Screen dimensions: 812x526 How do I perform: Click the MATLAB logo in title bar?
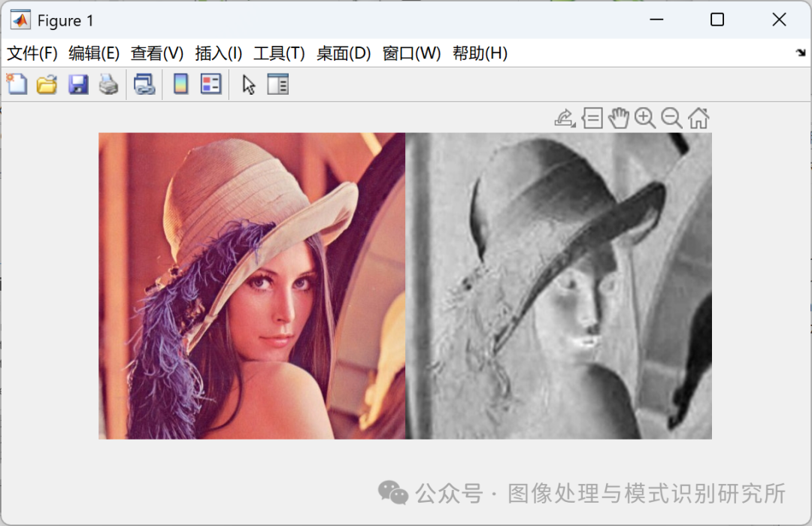[x=21, y=20]
